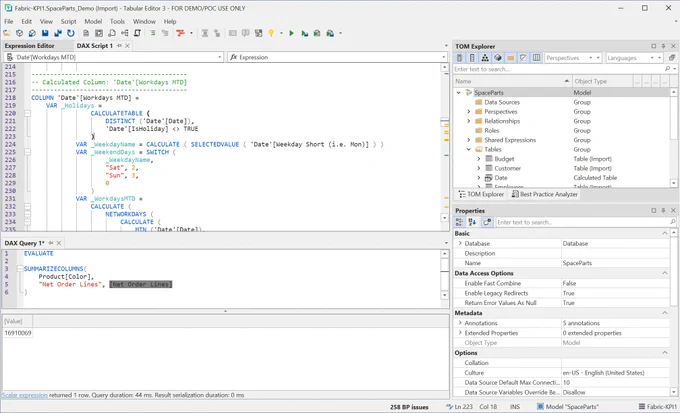The image size is (680, 413).
Task: Click the Apply script changes toolbar icon
Action: point(317,33)
